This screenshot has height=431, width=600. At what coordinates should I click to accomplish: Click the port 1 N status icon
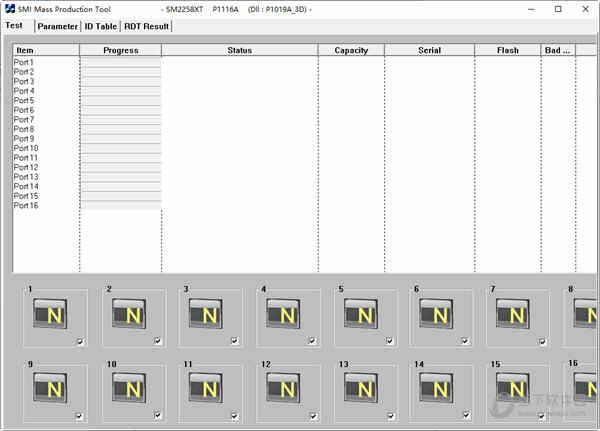point(54,315)
